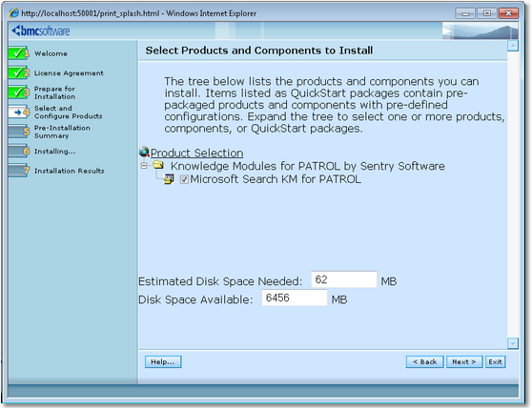The width and height of the screenshot is (532, 410).
Task: Click the Installation Results step 7 icon
Action: pos(19,171)
